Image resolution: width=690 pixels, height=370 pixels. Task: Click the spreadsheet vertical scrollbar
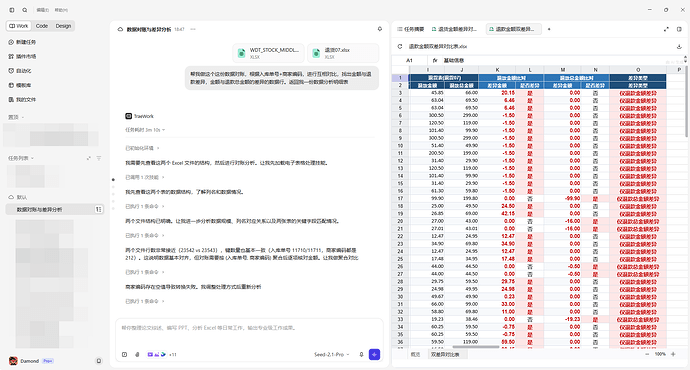click(686, 101)
